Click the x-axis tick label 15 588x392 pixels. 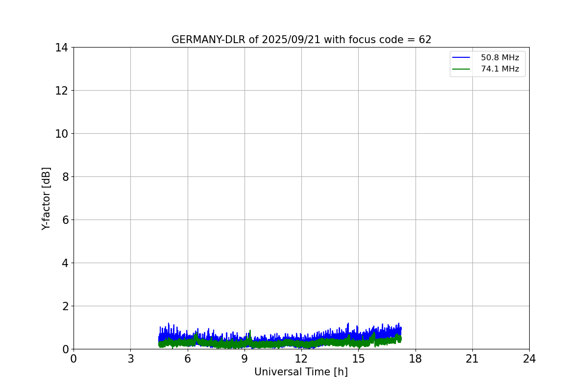pyautogui.click(x=358, y=359)
